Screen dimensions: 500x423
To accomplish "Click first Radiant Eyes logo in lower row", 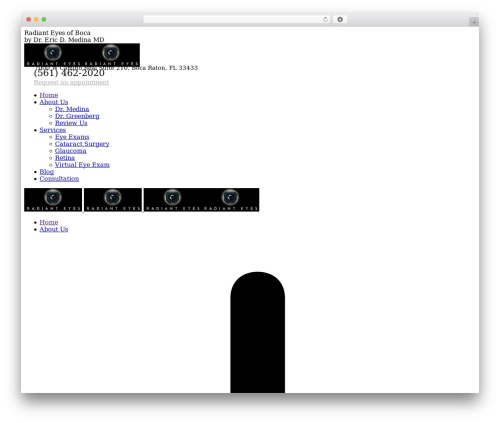I will point(53,200).
